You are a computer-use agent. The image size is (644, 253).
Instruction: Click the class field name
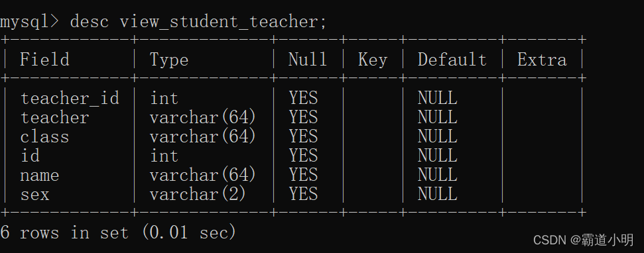[x=44, y=136]
